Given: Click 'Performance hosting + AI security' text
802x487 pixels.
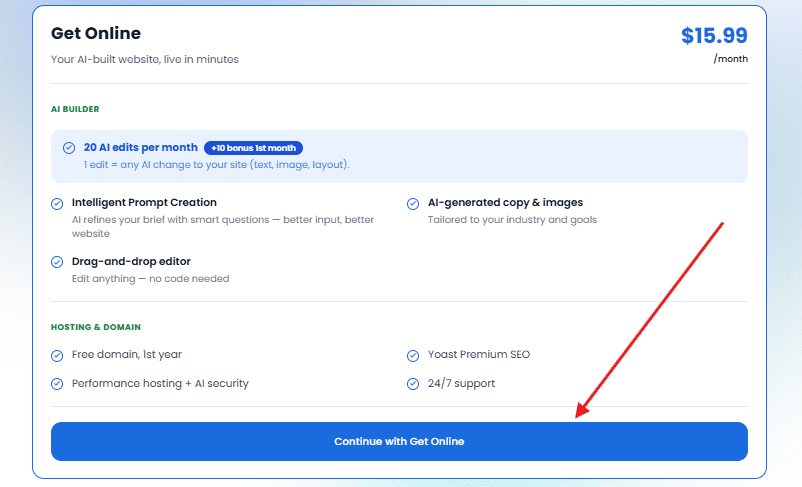Looking at the screenshot, I should coord(160,384).
